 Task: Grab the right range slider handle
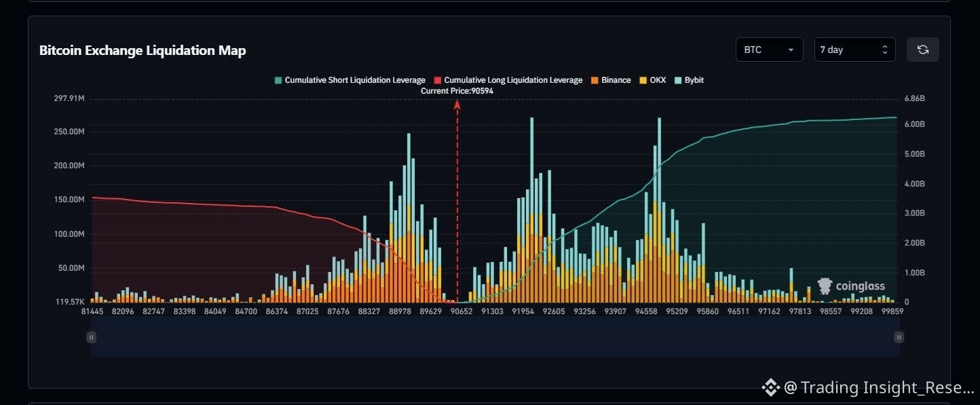[x=899, y=337]
